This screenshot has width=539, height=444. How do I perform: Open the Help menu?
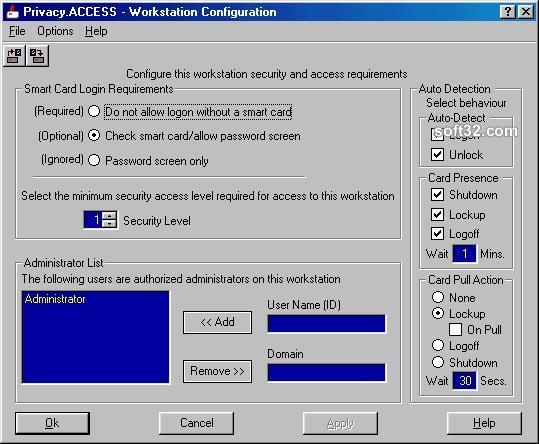pos(96,31)
